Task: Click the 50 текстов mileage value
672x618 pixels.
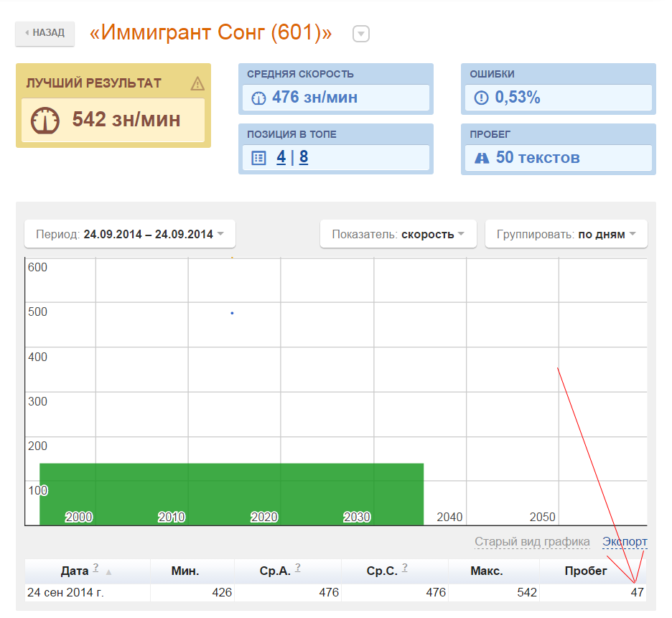Action: point(538,158)
